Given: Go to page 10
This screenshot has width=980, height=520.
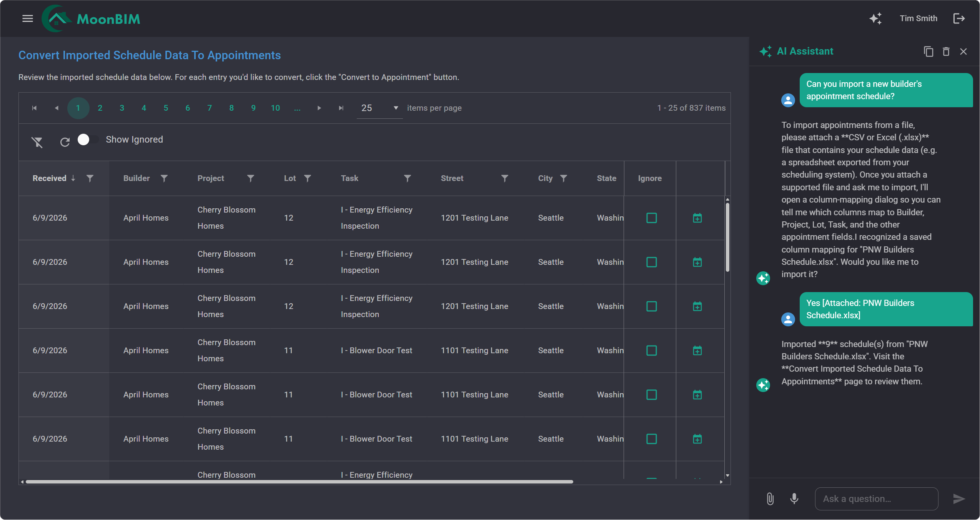Looking at the screenshot, I should [x=275, y=108].
